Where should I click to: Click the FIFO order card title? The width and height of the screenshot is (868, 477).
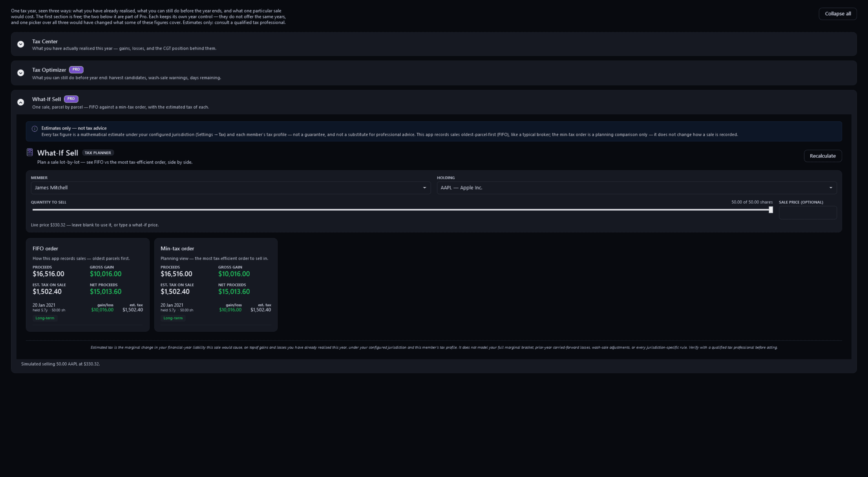[x=45, y=248]
